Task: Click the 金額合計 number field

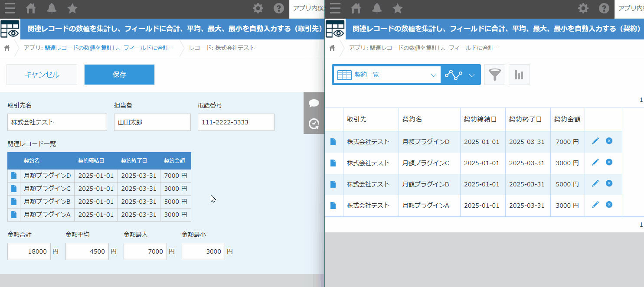Action: 29,251
